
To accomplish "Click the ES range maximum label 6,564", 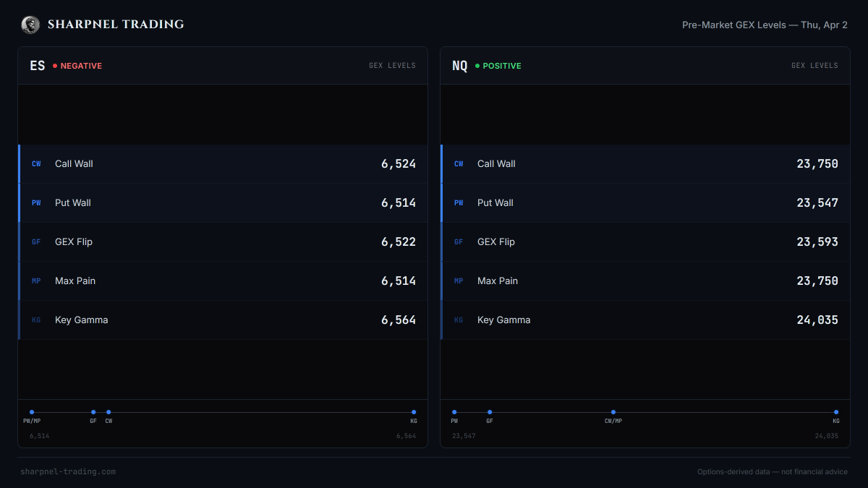I will point(406,436).
